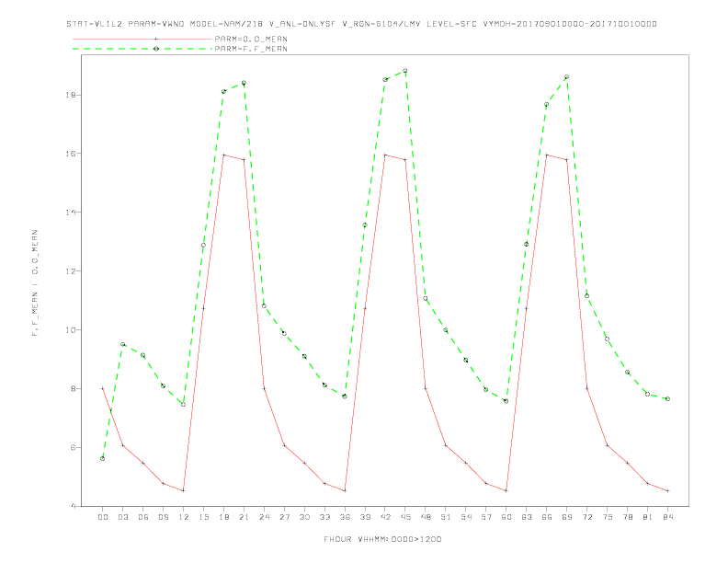Click x-axis forecast hour label 30
Viewport: 728px width, 563px height.
click(x=304, y=517)
